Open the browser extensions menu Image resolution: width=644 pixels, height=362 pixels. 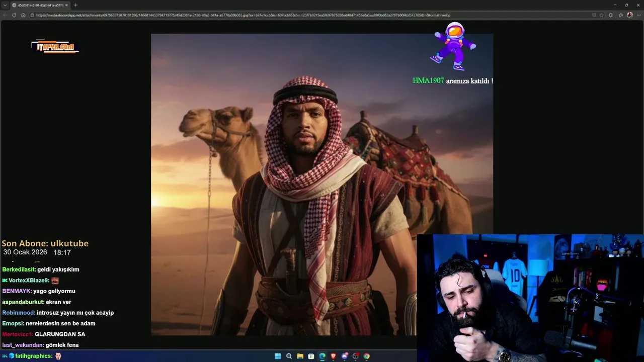pos(611,15)
